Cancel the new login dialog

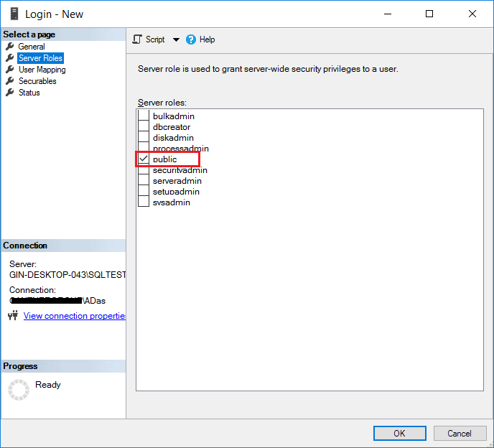coord(460,433)
